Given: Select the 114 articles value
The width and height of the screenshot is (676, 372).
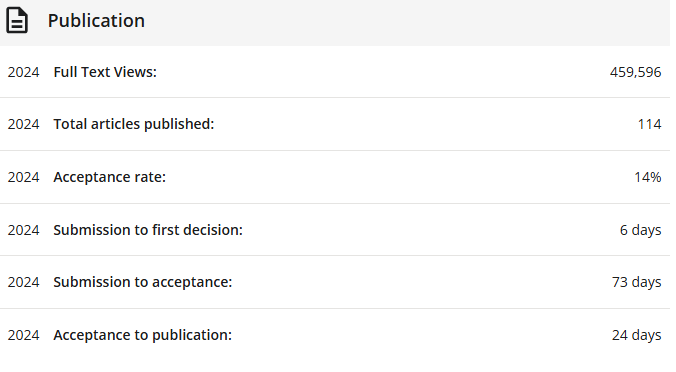Looking at the screenshot, I should [x=649, y=124].
